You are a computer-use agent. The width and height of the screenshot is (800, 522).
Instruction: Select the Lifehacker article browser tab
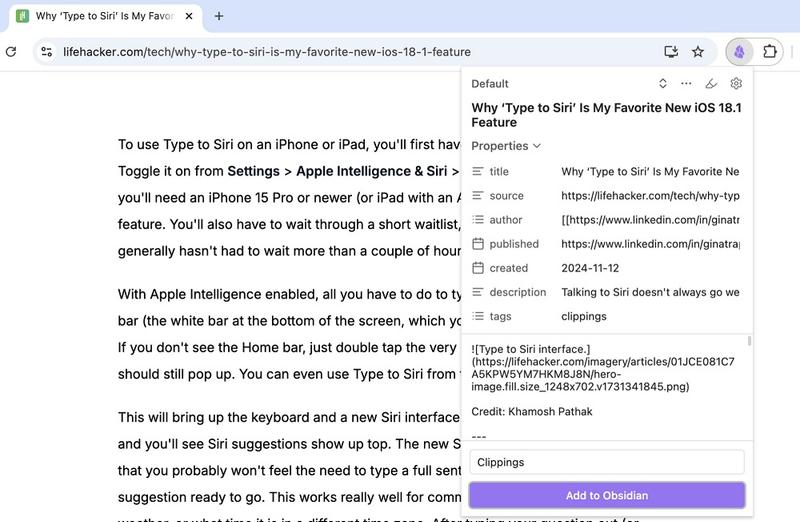coord(100,16)
